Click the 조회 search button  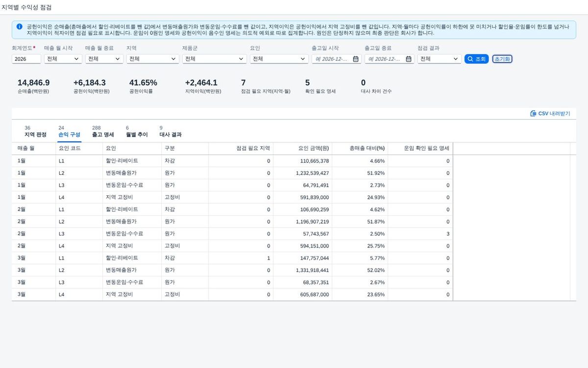point(476,59)
